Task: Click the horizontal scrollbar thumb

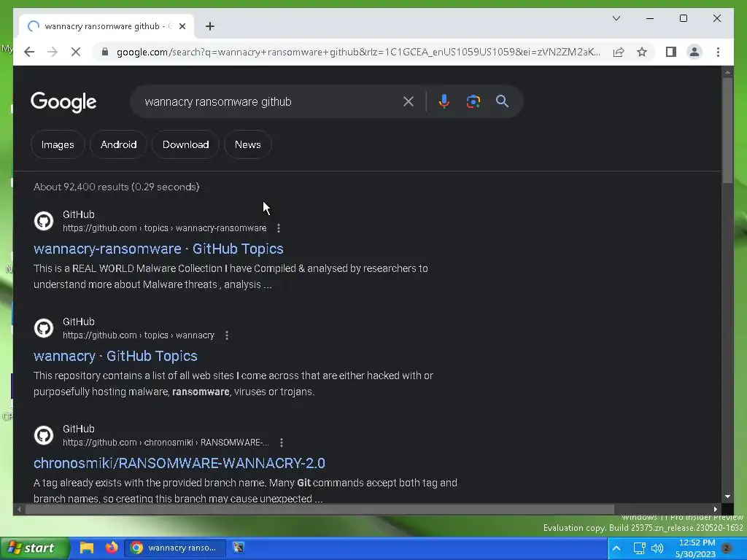Action: click(x=320, y=509)
